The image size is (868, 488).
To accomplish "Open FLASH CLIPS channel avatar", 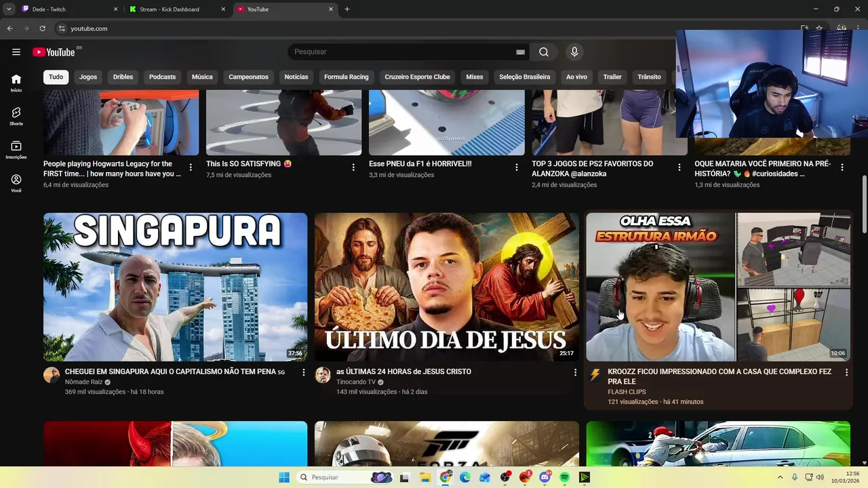I will [x=594, y=375].
